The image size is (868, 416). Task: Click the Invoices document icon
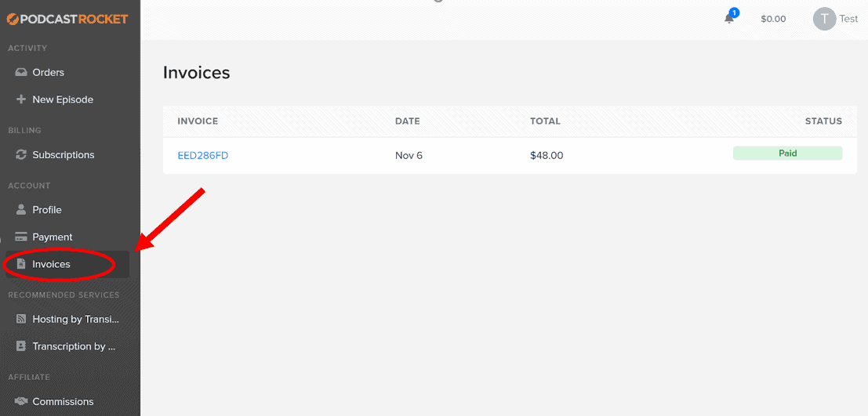21,265
